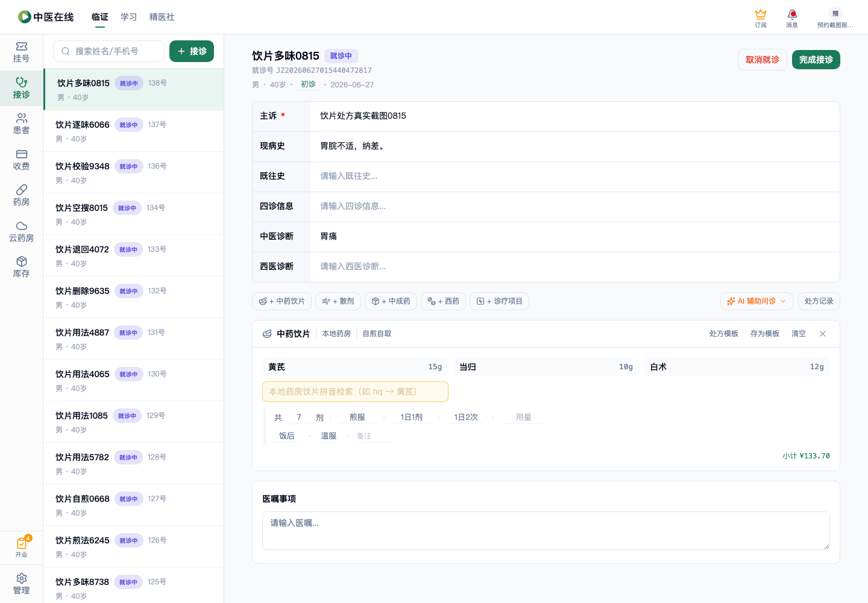
Task: Click 完成接诊 button
Action: click(816, 60)
